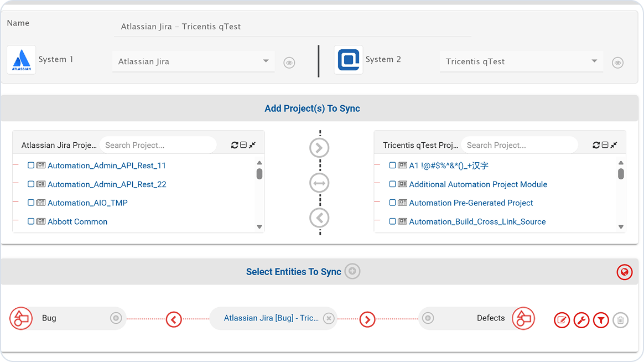Refresh the Tricentis qTest projects list
Image resolution: width=644 pixels, height=362 pixels.
click(x=596, y=145)
